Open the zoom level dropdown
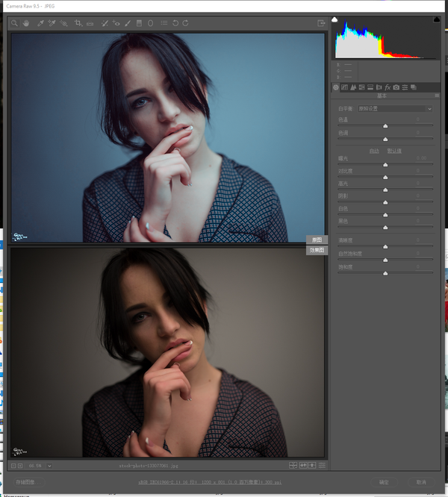448x497 pixels. pos(49,466)
